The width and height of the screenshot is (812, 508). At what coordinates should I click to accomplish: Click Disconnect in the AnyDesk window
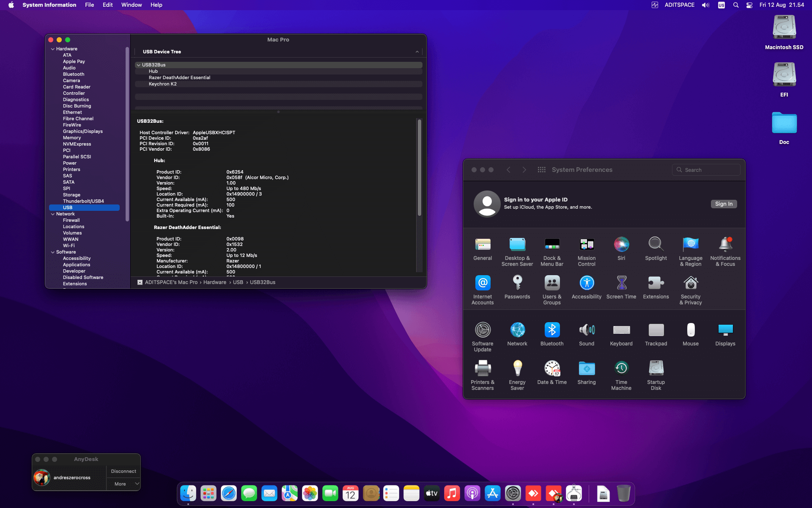pyautogui.click(x=123, y=471)
